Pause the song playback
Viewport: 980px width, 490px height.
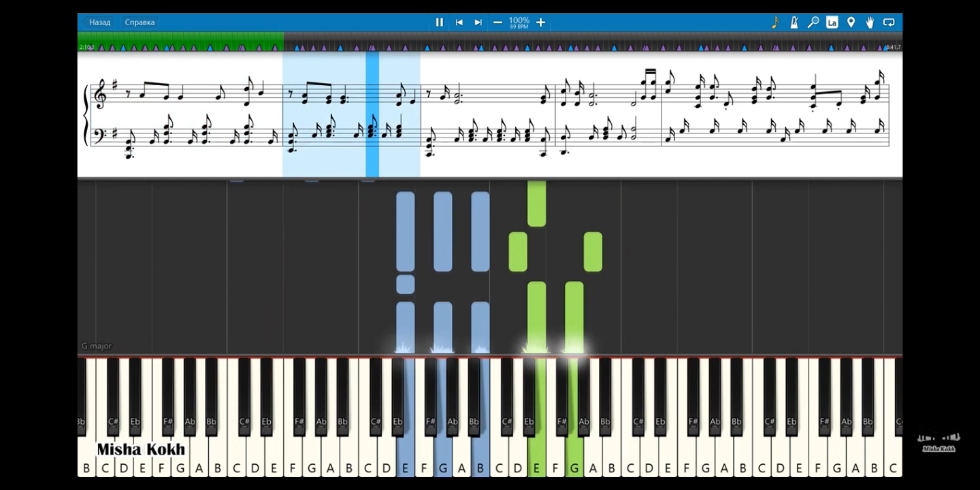point(440,22)
